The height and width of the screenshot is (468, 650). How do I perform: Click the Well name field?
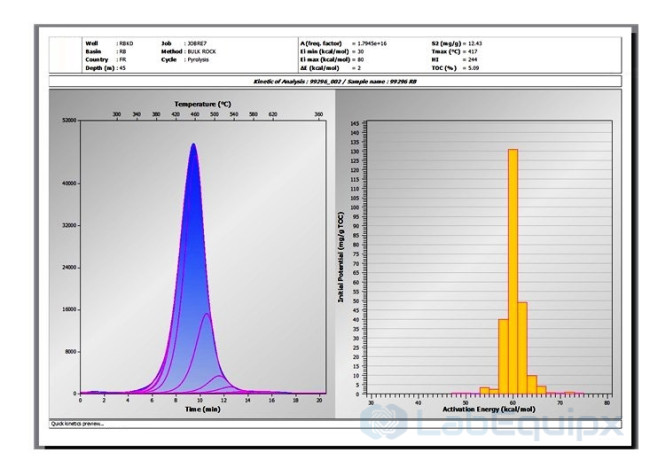[126, 43]
